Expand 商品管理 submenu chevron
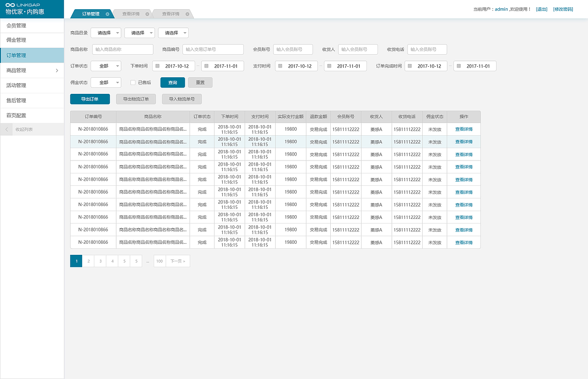The height and width of the screenshot is (379, 588). (x=57, y=70)
